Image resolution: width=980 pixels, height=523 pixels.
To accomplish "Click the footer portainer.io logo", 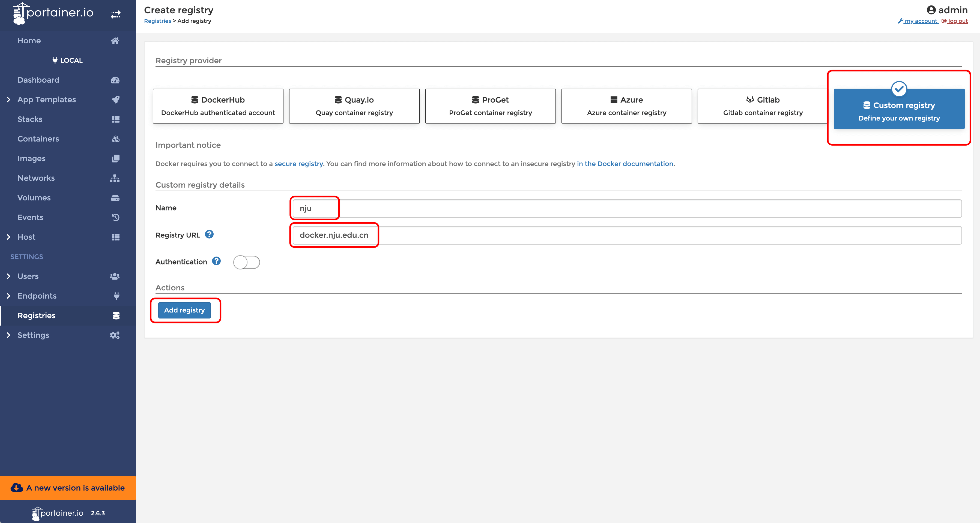I will click(x=58, y=513).
